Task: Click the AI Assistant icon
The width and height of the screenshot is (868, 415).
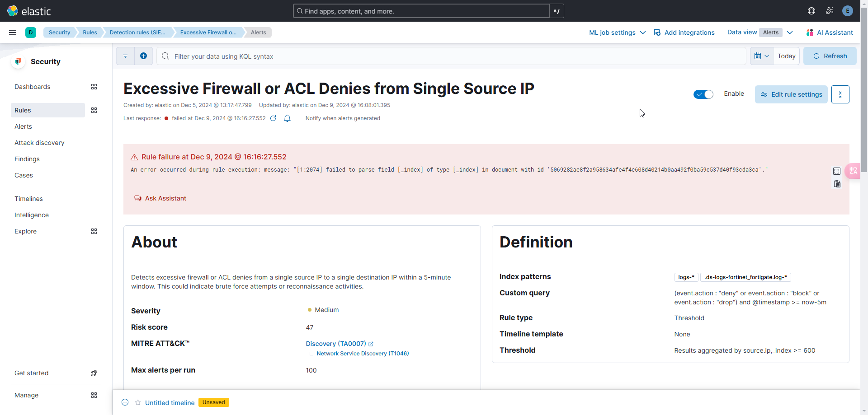Action: (810, 33)
